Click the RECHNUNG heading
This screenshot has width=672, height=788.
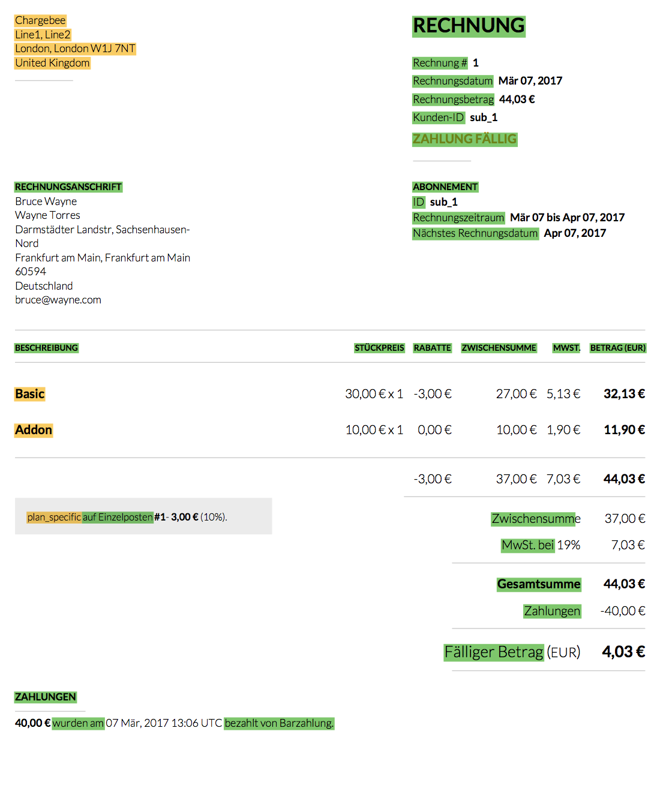click(469, 26)
